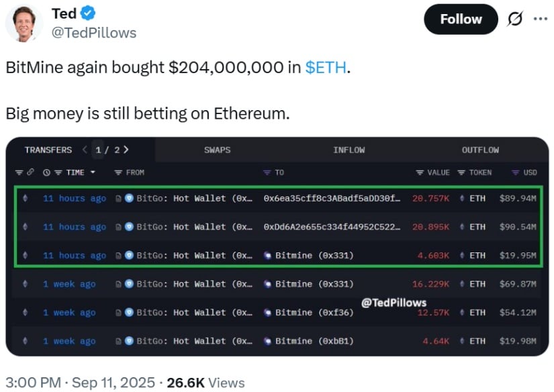This screenshot has height=392, width=554.
Task: Click the filter icon next to USD
Action: pyautogui.click(x=516, y=173)
